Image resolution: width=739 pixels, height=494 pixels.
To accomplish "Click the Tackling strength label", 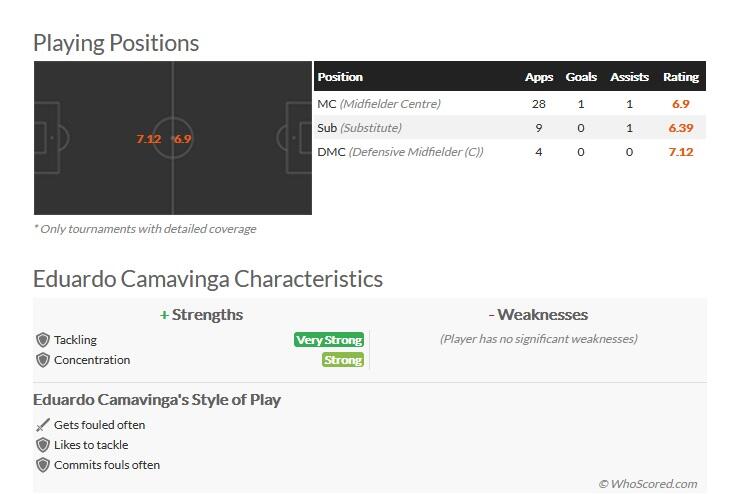I will [75, 340].
